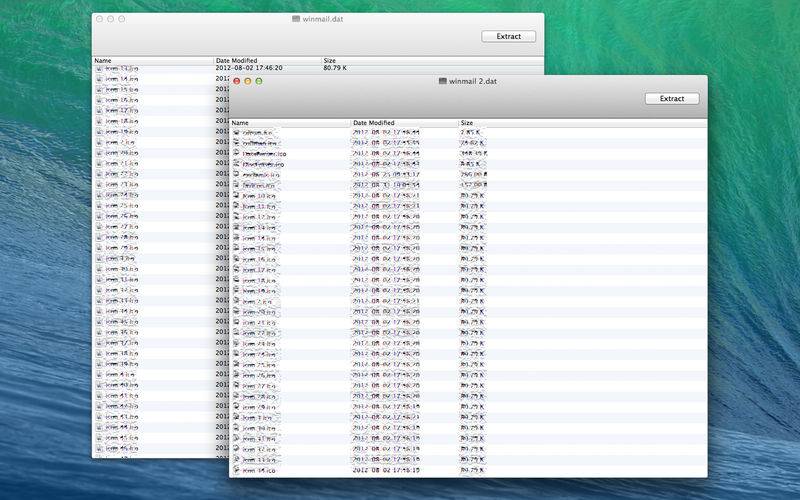Sort by Date Modified in winmail 2.dat window
Screen dimensions: 800x500
click(x=373, y=123)
